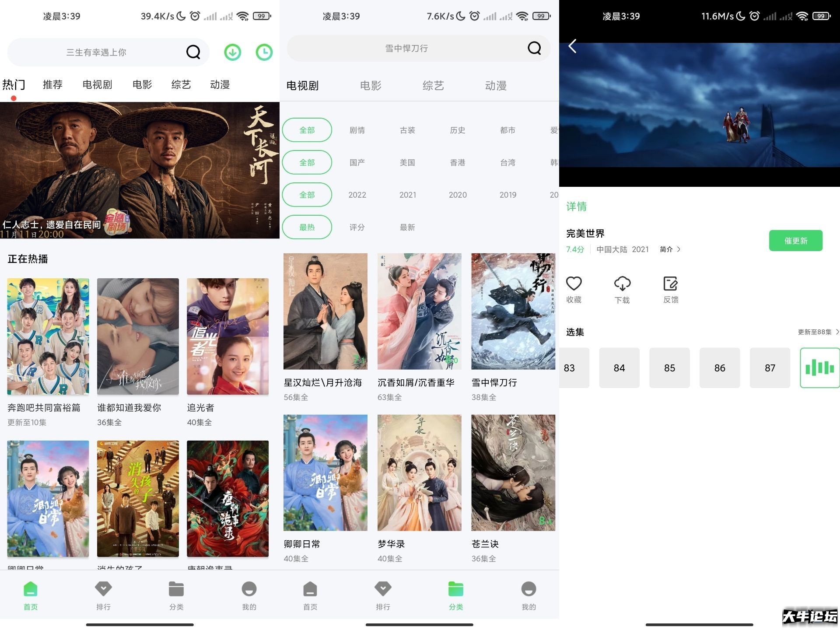The height and width of the screenshot is (630, 840).
Task: Open 分类 in the home screen bottom bar
Action: [x=176, y=595]
